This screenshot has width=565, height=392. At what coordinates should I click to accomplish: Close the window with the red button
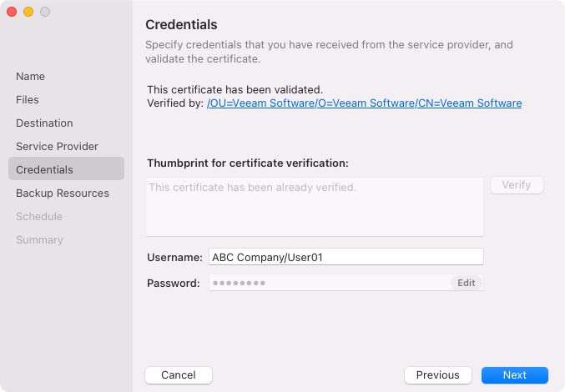12,12
